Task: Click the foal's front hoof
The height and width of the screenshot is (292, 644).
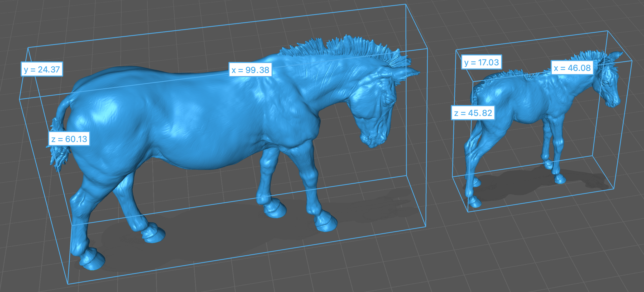Action: coord(560,180)
